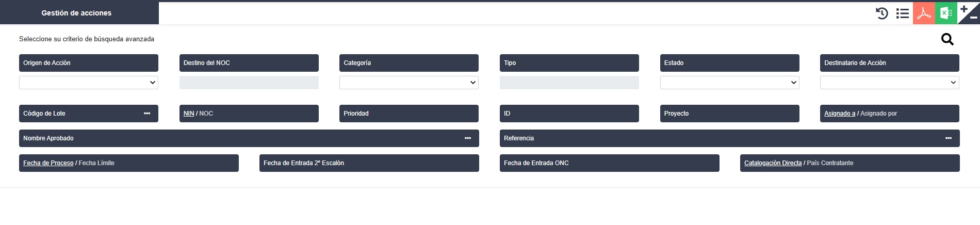This screenshot has height=225, width=980.
Task: Click the Referencia label
Action: click(x=519, y=138)
